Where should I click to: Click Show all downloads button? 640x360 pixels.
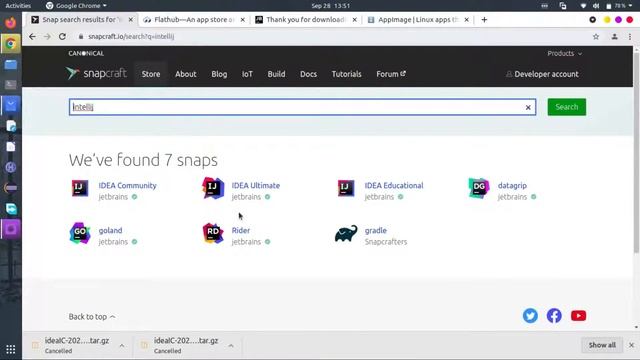coord(602,345)
